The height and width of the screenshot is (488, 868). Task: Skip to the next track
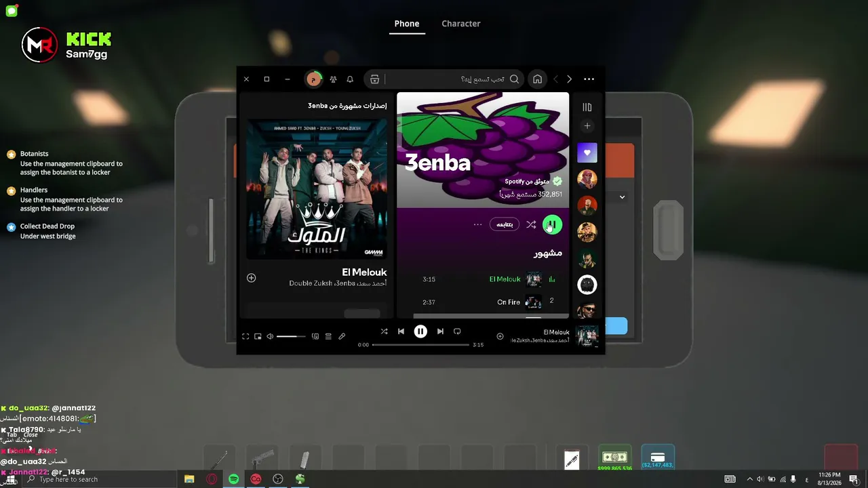pos(440,331)
